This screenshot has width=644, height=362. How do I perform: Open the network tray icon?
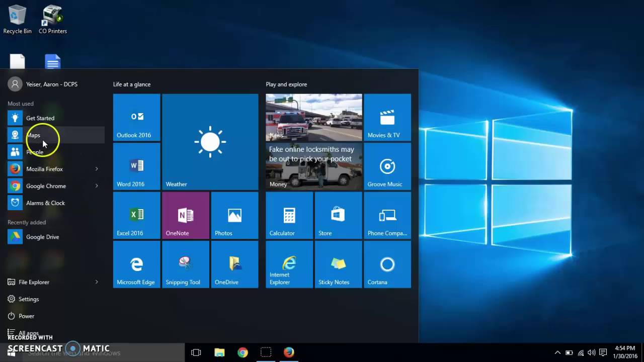click(x=581, y=352)
